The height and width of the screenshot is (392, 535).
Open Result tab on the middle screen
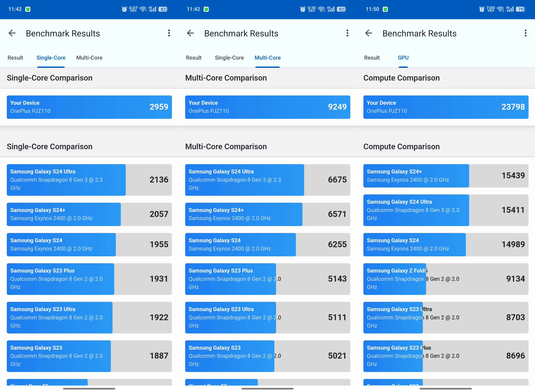(x=194, y=58)
